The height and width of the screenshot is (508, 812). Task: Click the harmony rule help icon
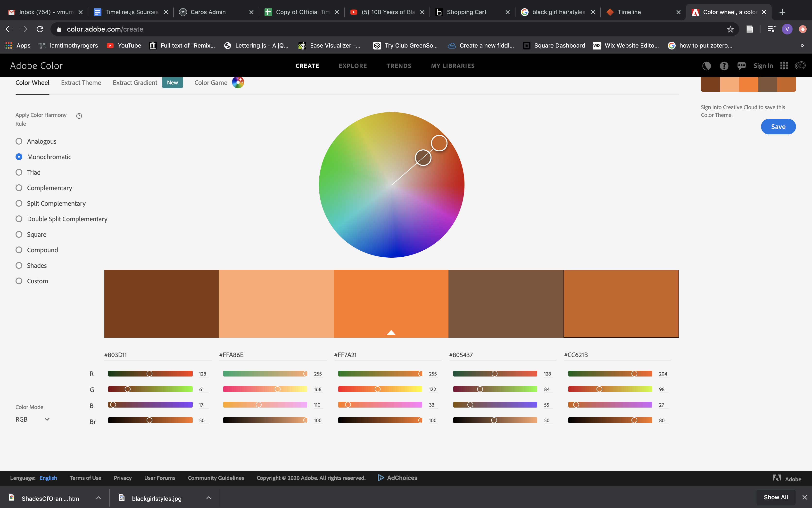79,116
